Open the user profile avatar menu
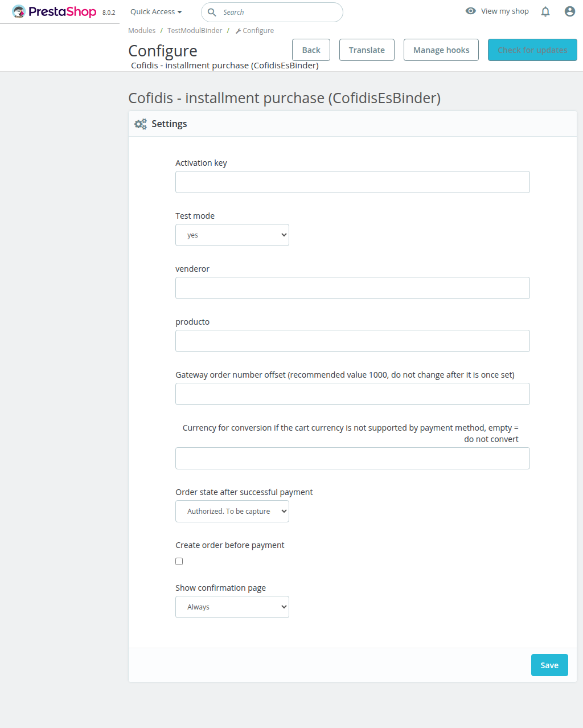Image resolution: width=583 pixels, height=728 pixels. (570, 11)
